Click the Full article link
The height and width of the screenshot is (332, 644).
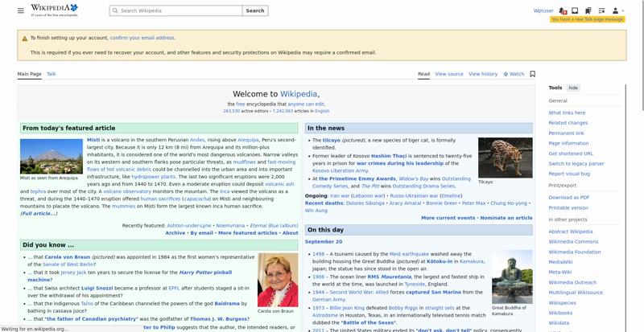pos(39,213)
